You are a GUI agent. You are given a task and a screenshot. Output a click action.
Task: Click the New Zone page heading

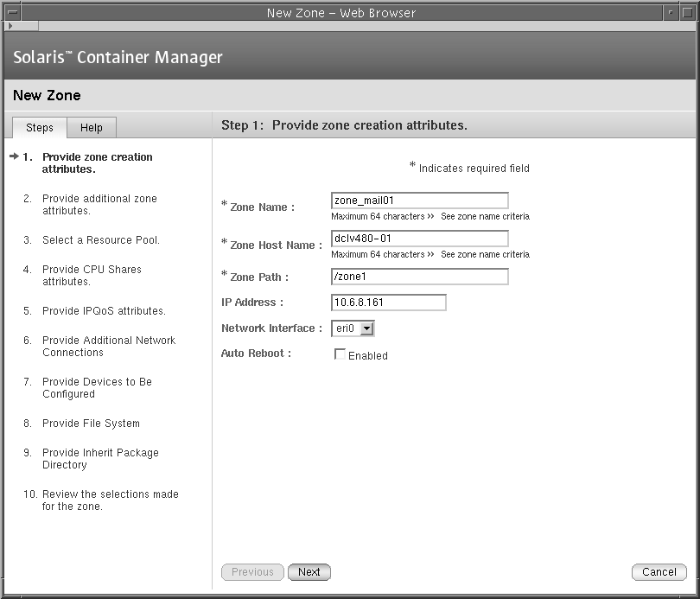(x=47, y=95)
